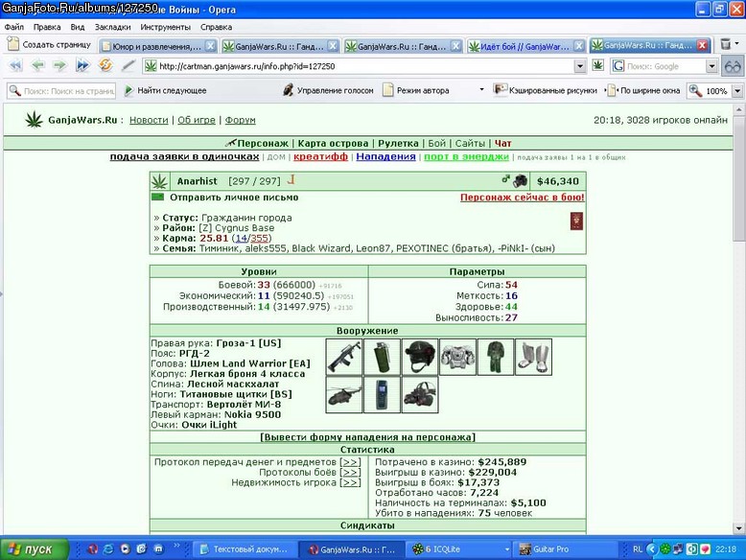
Task: Expand the address bar URL dropdown
Action: click(579, 66)
